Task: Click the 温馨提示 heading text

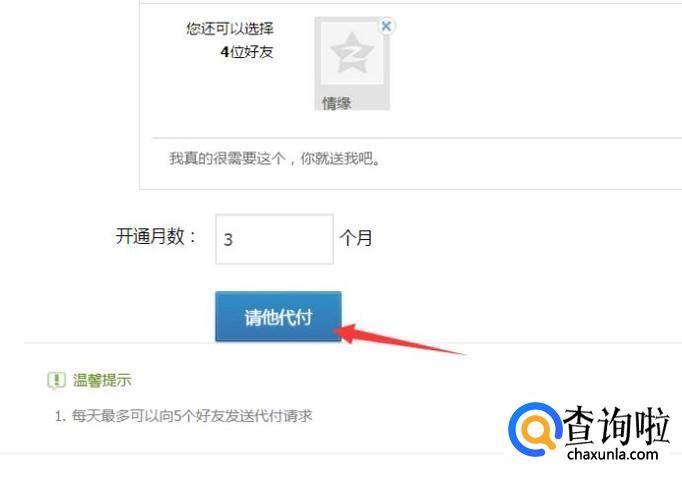Action: [x=102, y=381]
